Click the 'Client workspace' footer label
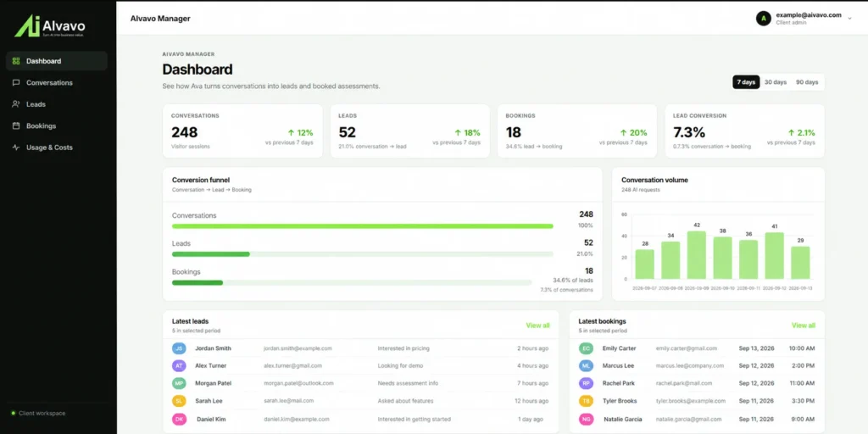868x434 pixels. [x=42, y=413]
